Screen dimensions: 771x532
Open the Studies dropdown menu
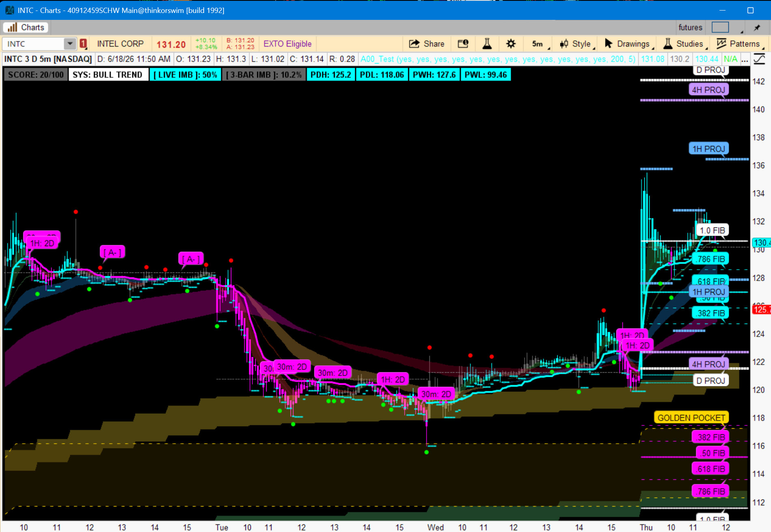[685, 44]
